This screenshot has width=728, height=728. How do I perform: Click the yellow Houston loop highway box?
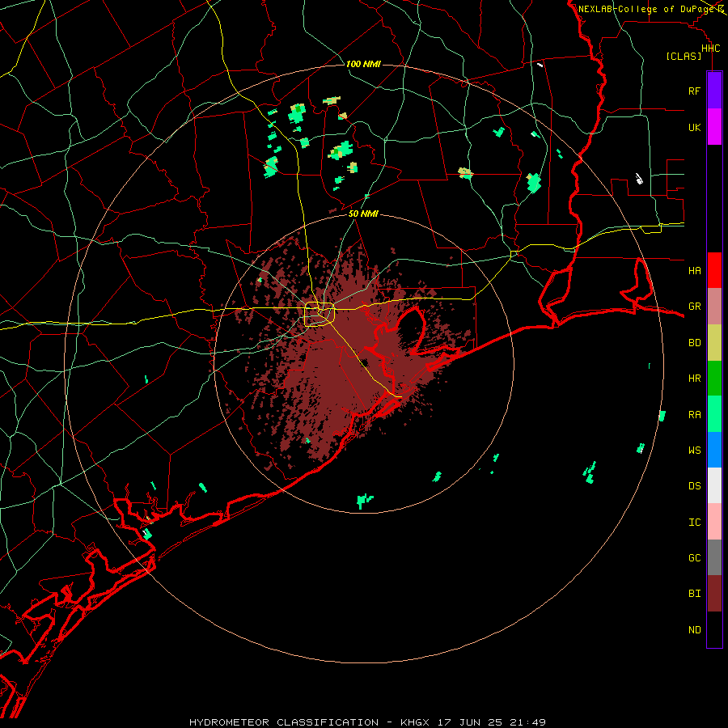[x=320, y=315]
